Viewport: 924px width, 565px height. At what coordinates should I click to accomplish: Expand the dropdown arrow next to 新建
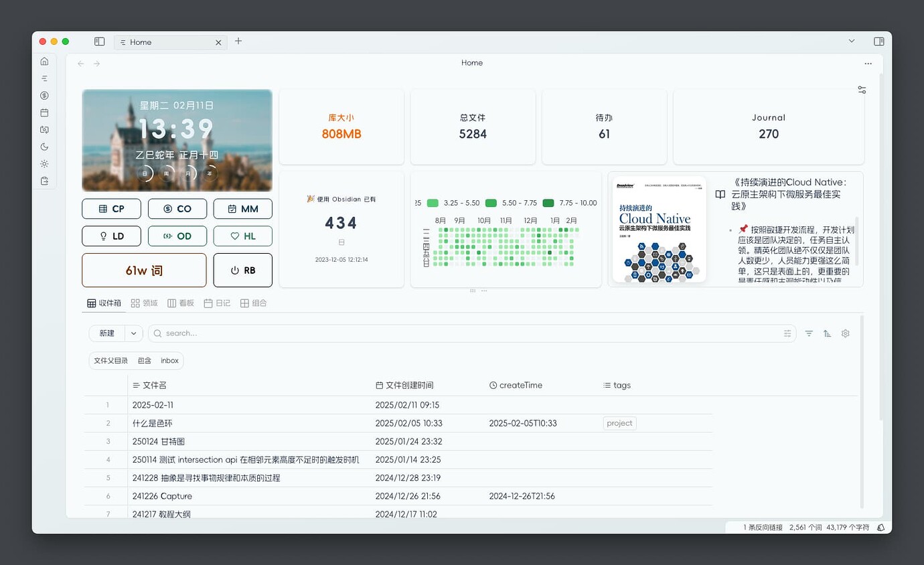tap(133, 333)
